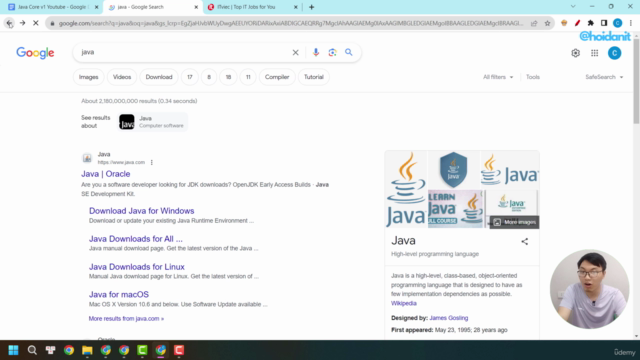The image size is (640, 360).
Task: Select the 8 filter chip
Action: click(209, 77)
